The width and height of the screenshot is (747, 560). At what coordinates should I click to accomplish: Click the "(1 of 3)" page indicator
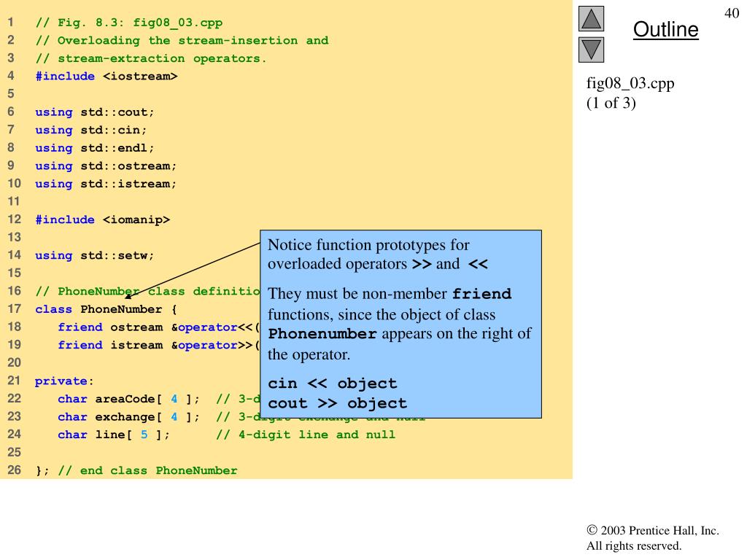click(611, 103)
